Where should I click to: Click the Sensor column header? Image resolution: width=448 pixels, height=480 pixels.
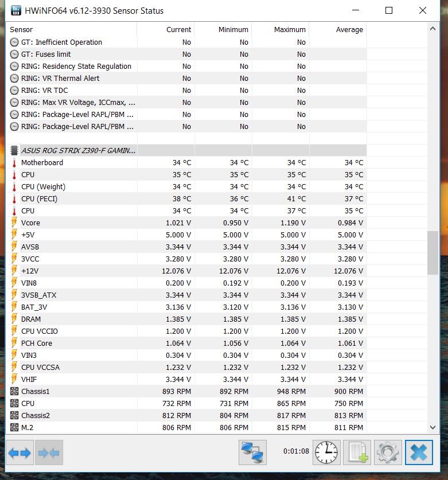pos(71,30)
